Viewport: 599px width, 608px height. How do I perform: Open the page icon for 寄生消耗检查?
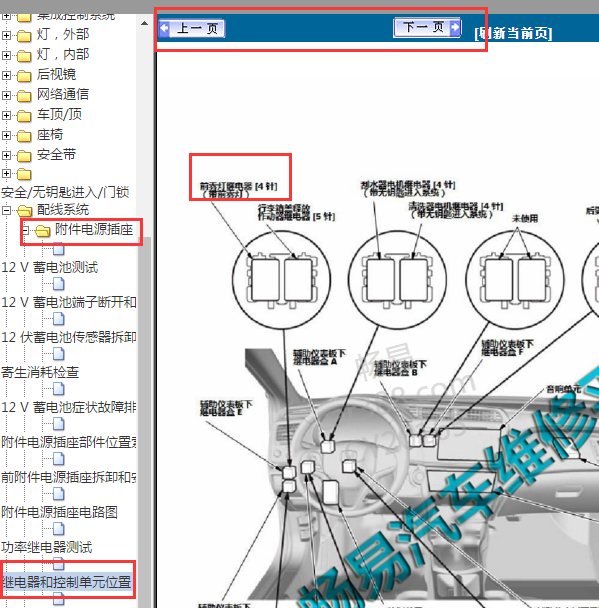coord(59,354)
